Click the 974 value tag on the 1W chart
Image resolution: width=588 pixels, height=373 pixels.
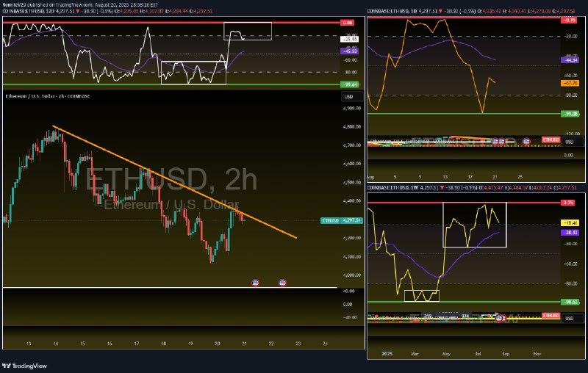click(465, 316)
